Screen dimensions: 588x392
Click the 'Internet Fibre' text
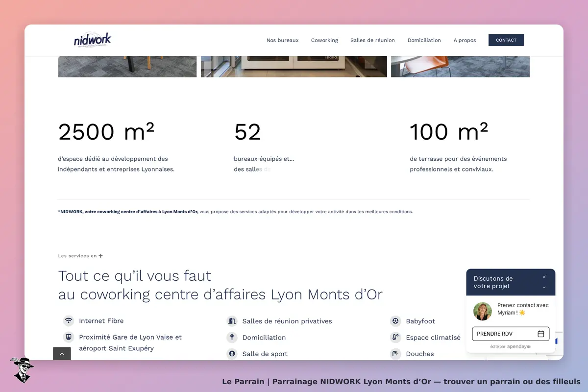tap(101, 321)
